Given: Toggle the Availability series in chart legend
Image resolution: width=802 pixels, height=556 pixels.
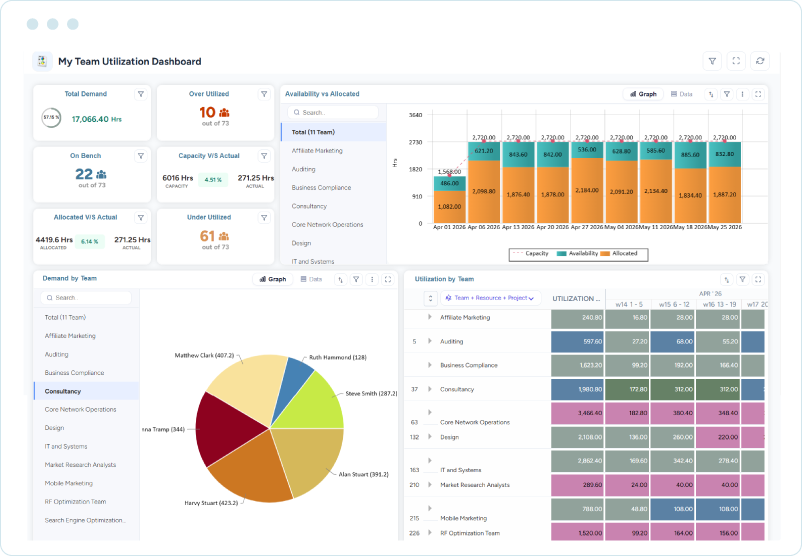Looking at the screenshot, I should tap(577, 254).
